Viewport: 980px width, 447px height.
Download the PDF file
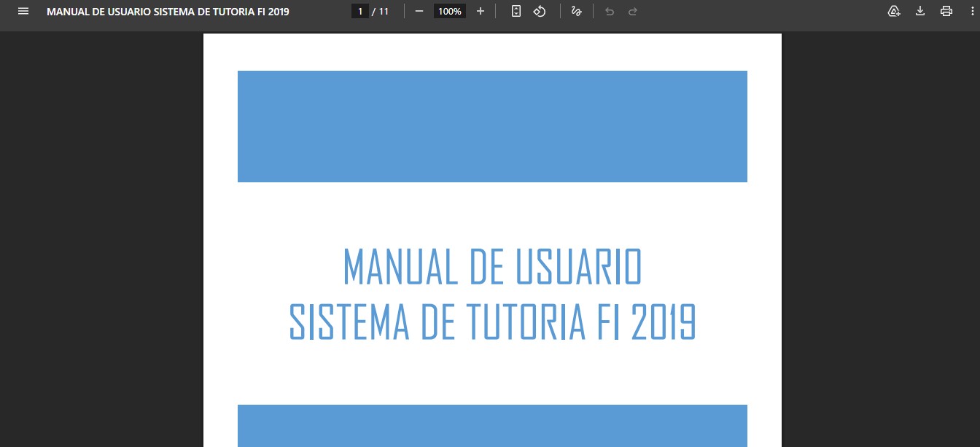tap(920, 11)
